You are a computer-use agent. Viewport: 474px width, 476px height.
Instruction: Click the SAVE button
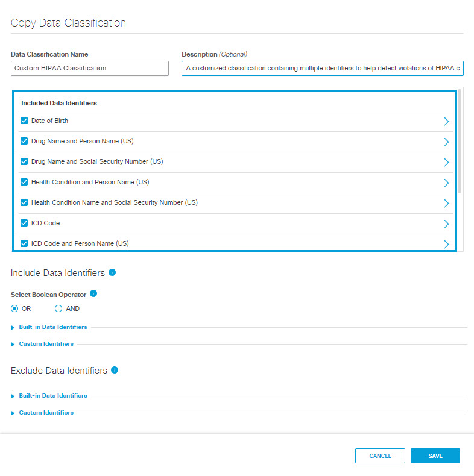coord(435,456)
